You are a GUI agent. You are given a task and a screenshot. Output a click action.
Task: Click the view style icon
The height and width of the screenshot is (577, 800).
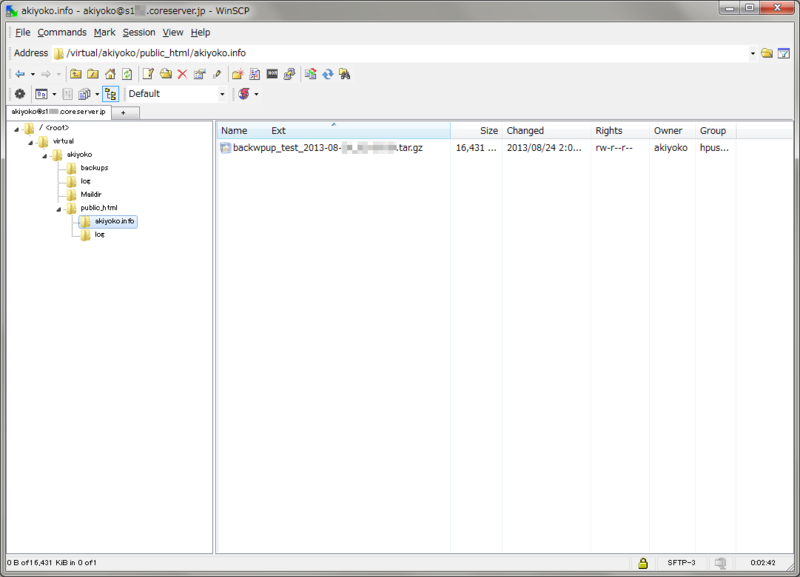41,94
